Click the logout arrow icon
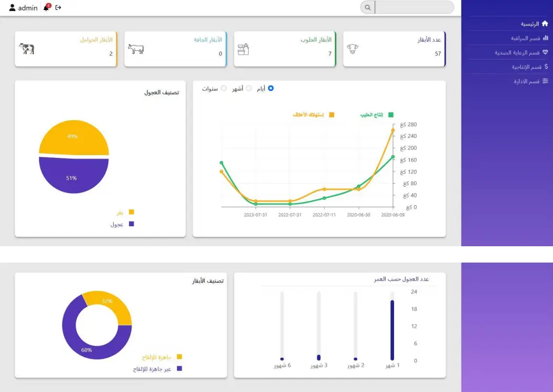The image size is (553, 392). click(x=58, y=7)
